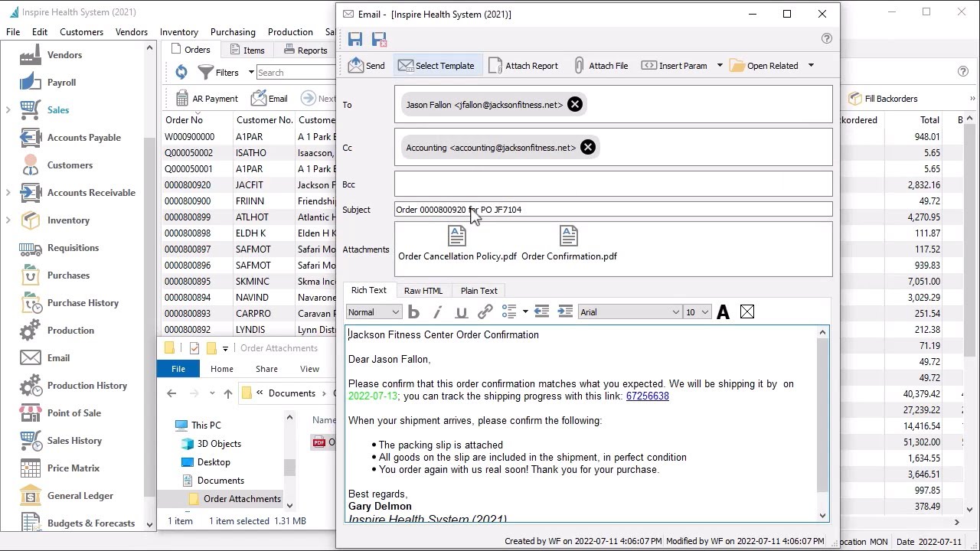Click the clear formatting box icon

747,312
